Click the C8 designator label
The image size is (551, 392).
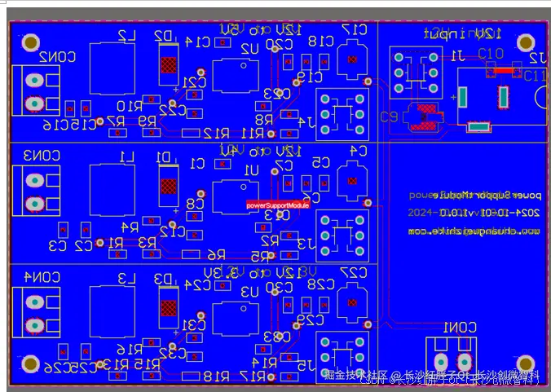click(195, 204)
